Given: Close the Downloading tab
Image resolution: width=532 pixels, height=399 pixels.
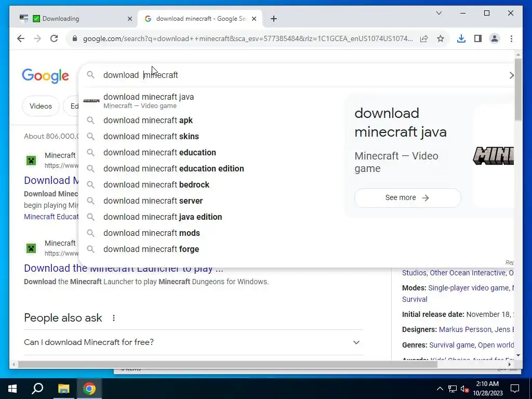Looking at the screenshot, I should pyautogui.click(x=129, y=19).
